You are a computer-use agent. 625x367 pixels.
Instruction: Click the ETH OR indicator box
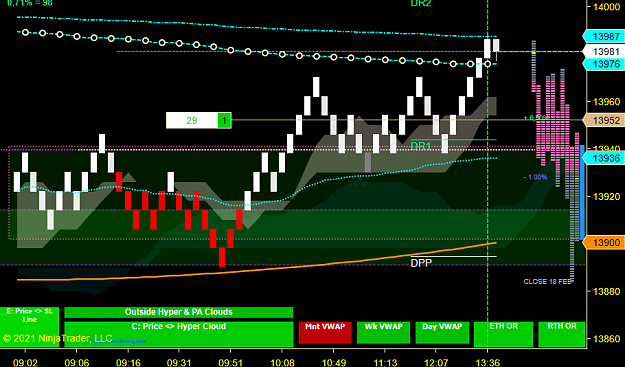[x=503, y=334]
